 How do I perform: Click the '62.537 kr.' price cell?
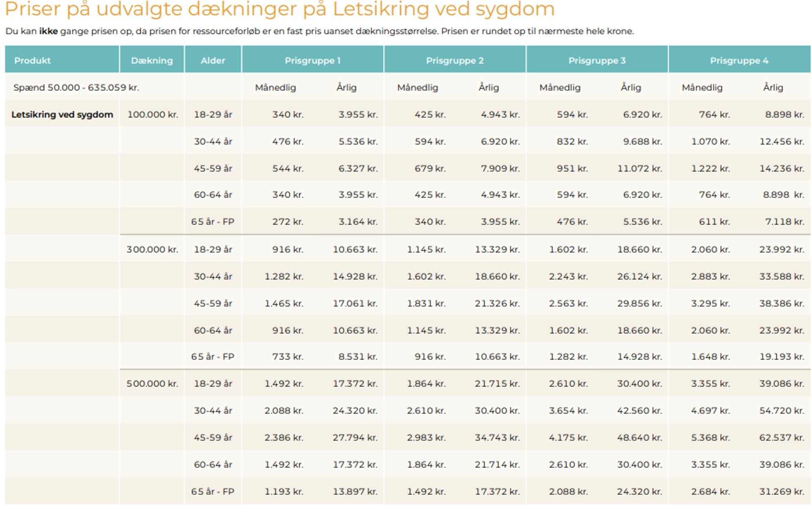pyautogui.click(x=782, y=437)
